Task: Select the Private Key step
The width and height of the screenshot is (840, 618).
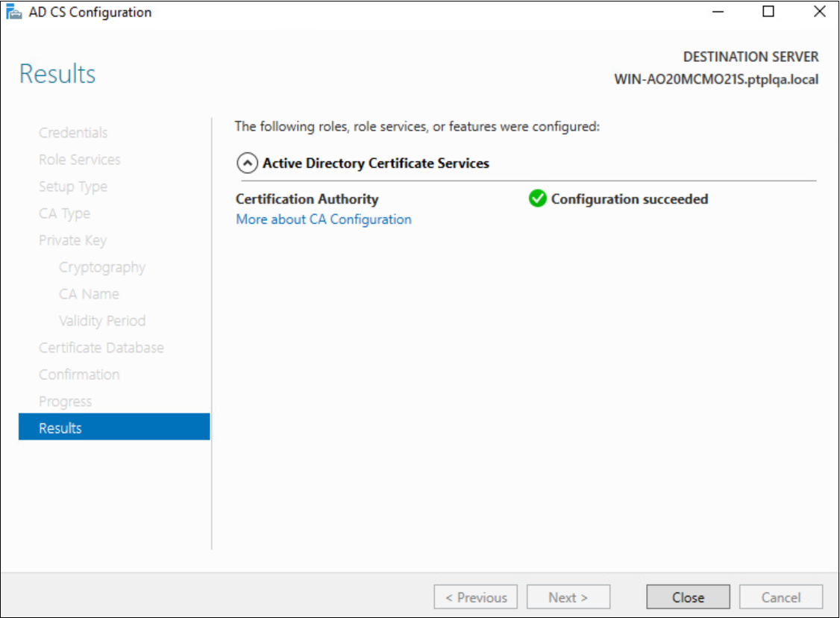Action: pyautogui.click(x=73, y=240)
